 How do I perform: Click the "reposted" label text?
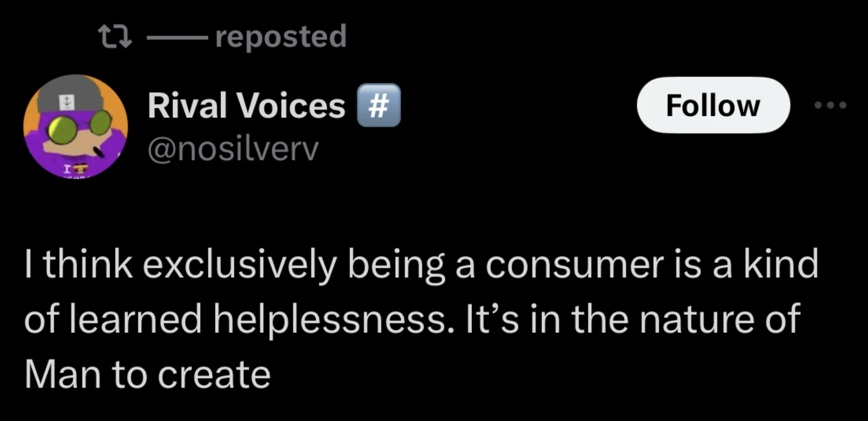click(281, 36)
